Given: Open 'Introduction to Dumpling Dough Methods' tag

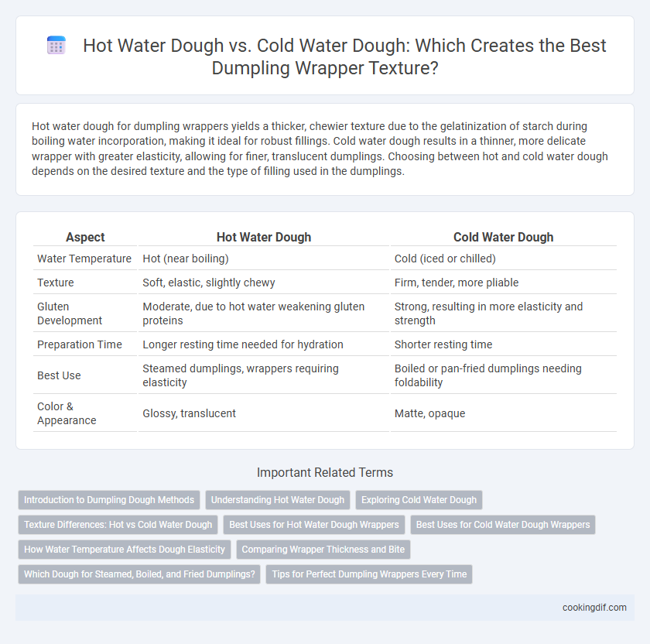Looking at the screenshot, I should coord(109,500).
